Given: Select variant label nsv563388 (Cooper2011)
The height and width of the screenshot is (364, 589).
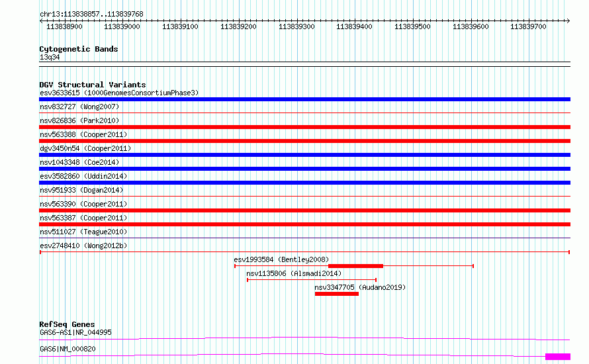Looking at the screenshot, I should 83,134.
